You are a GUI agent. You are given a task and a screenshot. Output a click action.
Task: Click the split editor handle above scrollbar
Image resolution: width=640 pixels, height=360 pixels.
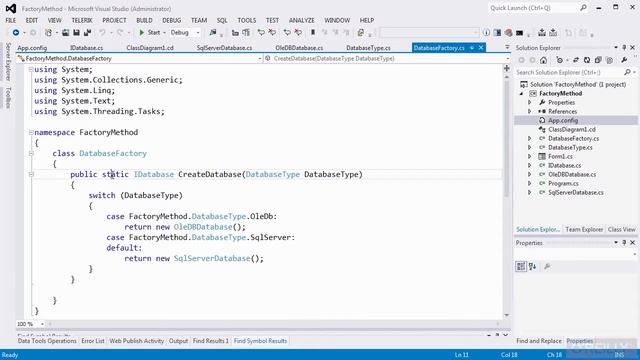pyautogui.click(x=507, y=68)
